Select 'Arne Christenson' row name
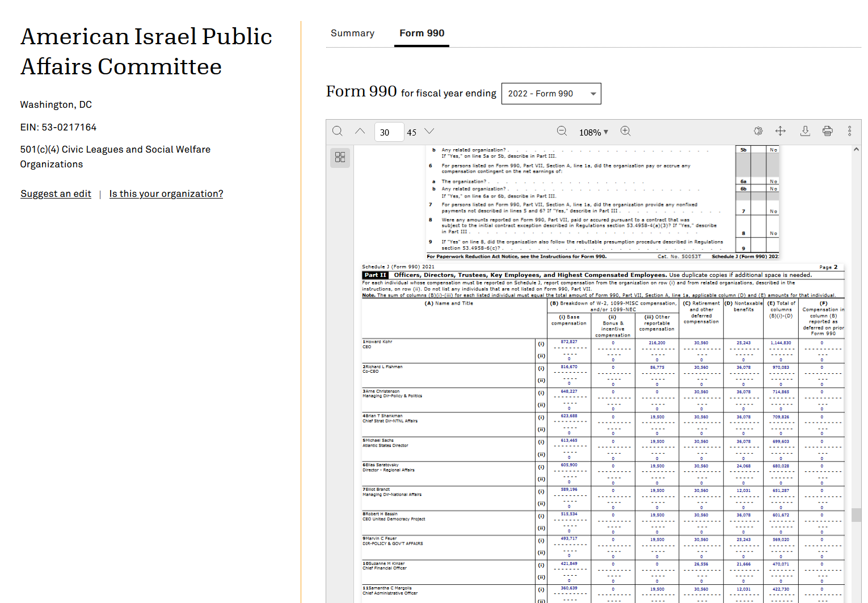The image size is (868, 603). [382, 391]
